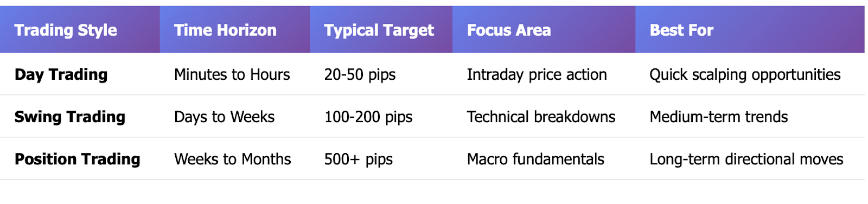The height and width of the screenshot is (204, 868).
Task: Click the Time Horizon column header
Action: tap(225, 30)
